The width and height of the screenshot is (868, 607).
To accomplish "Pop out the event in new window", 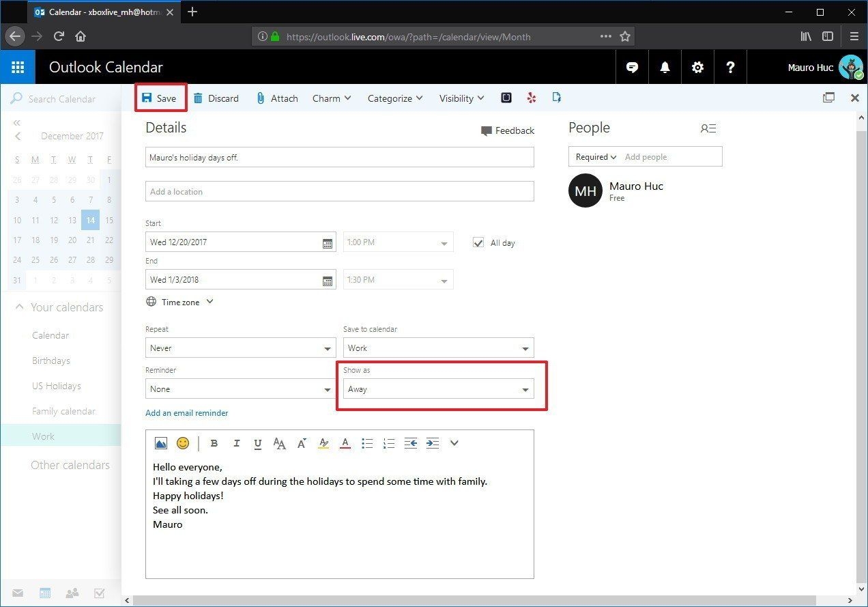I will pyautogui.click(x=828, y=98).
